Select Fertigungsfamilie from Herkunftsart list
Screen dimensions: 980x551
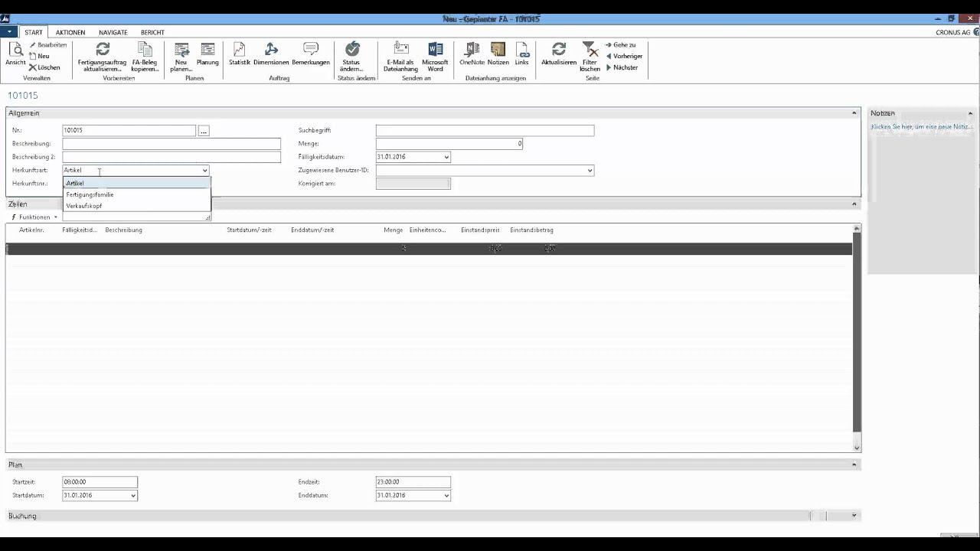point(136,194)
